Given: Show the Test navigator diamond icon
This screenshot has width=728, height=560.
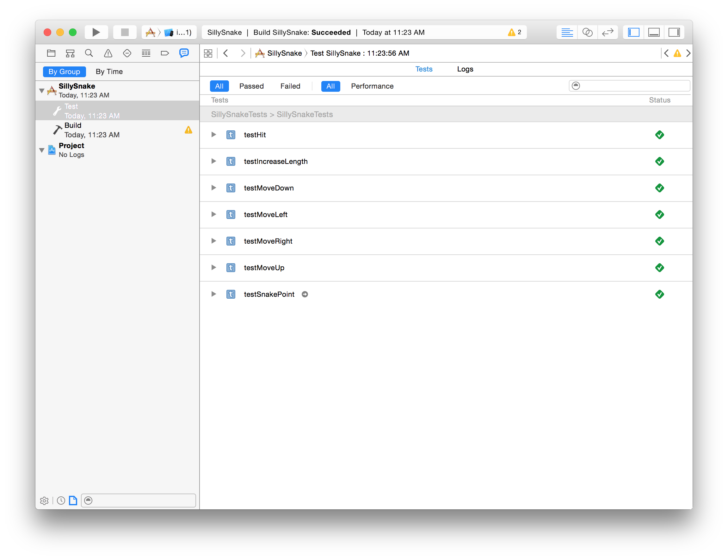Looking at the screenshot, I should (x=127, y=53).
